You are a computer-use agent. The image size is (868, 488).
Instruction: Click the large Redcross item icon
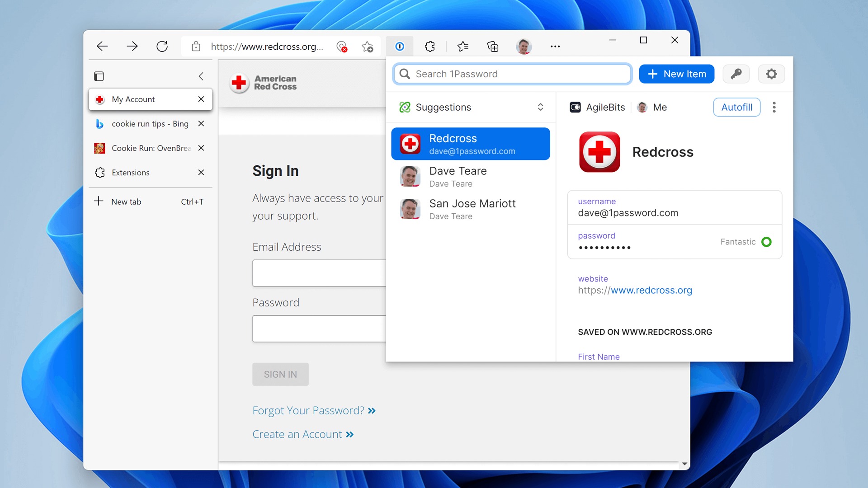(599, 152)
